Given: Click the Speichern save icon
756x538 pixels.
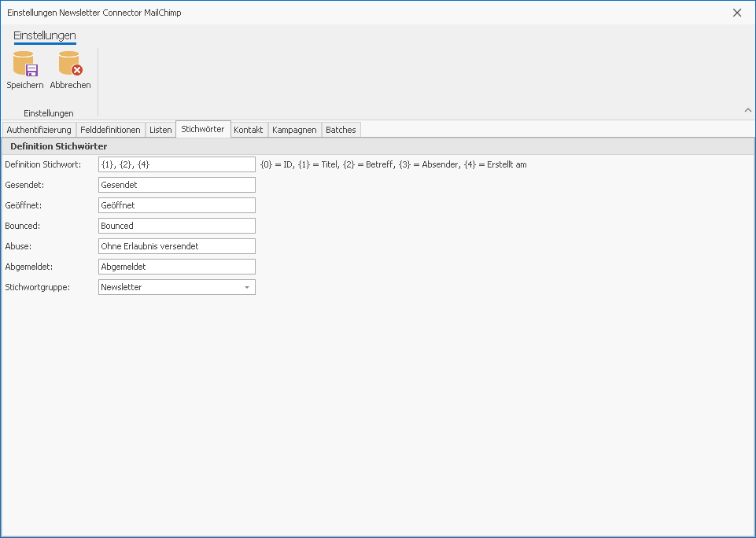Looking at the screenshot, I should pyautogui.click(x=24, y=64).
